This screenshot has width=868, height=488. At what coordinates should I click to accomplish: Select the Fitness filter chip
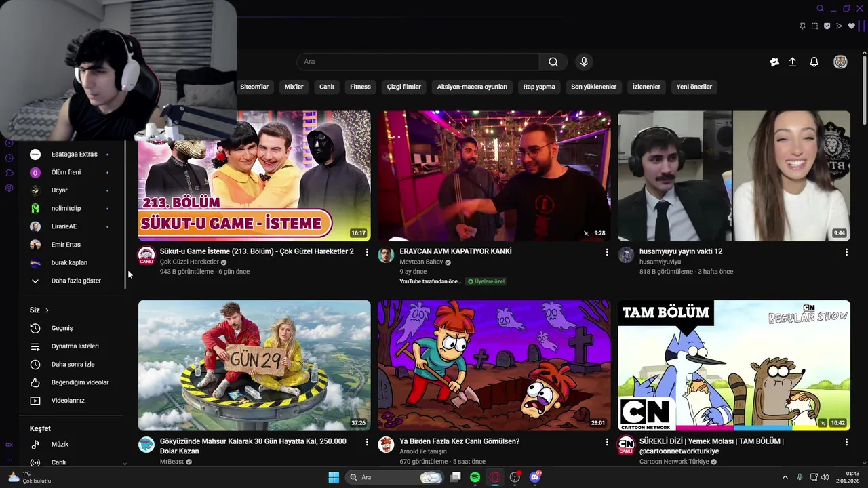(x=360, y=87)
